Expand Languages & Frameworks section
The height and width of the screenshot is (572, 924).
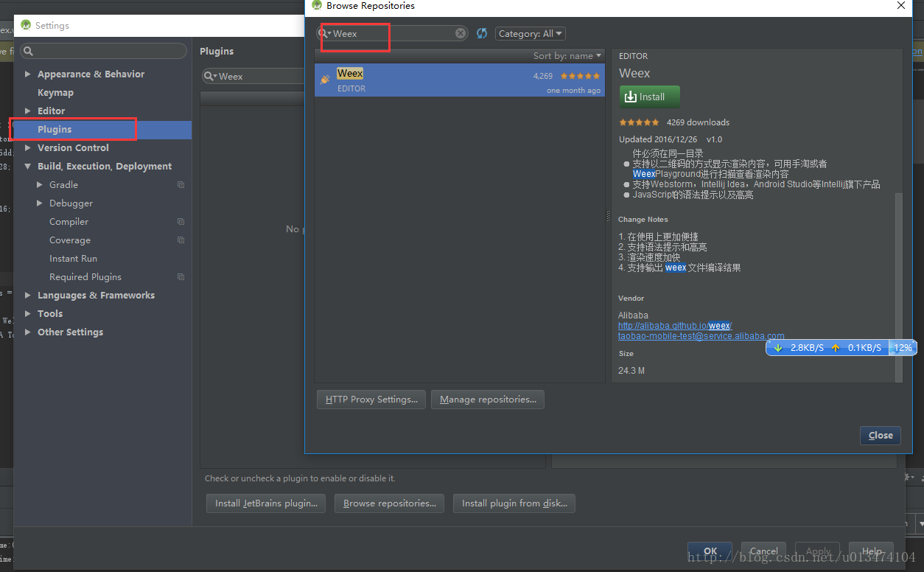point(28,296)
